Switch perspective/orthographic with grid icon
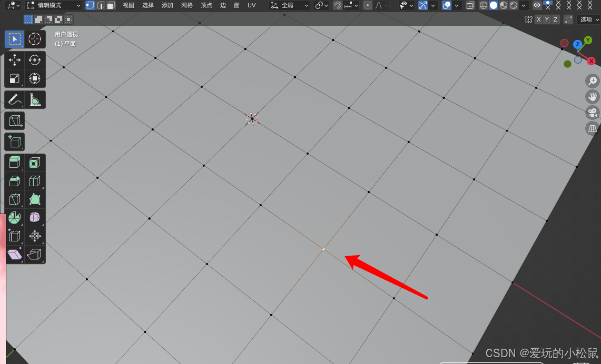601x364 pixels. tap(593, 128)
